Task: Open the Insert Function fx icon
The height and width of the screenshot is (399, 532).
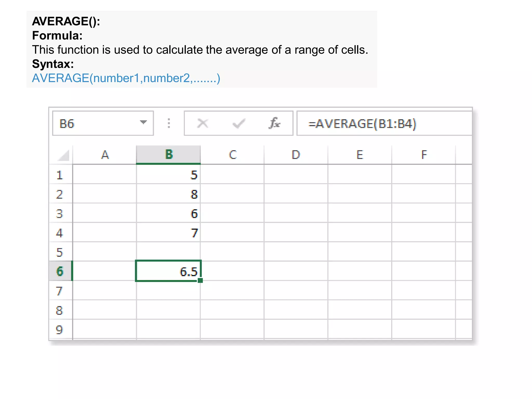Action: (274, 123)
